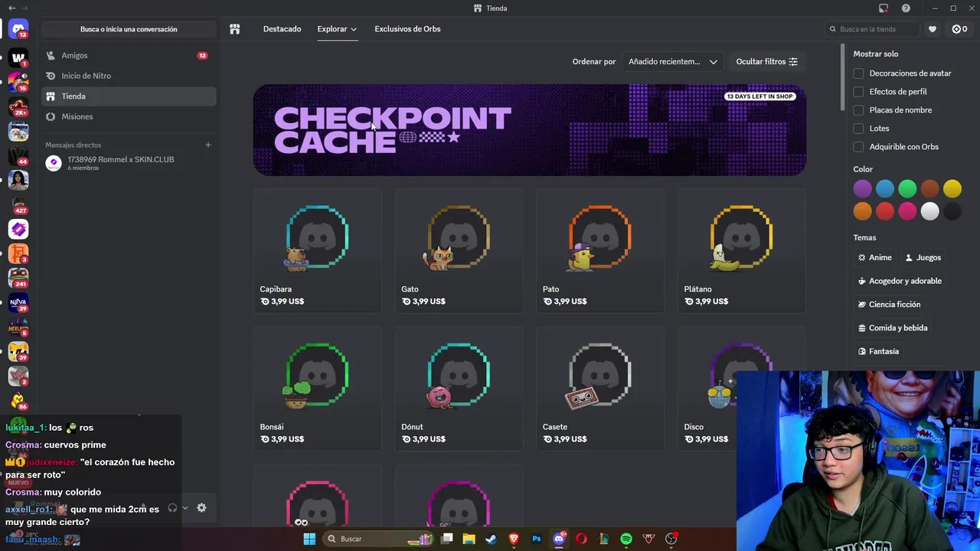Open Spotify from the taskbar

tap(626, 539)
